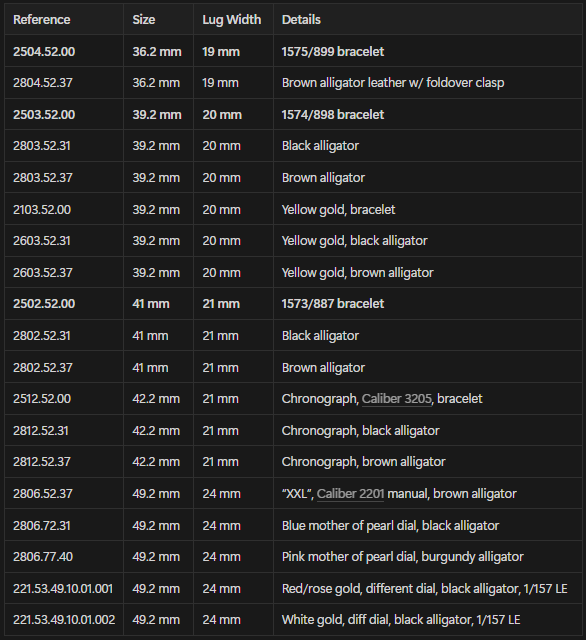
Task: Select Pink mother of pearl dial text
Action: pos(348,557)
